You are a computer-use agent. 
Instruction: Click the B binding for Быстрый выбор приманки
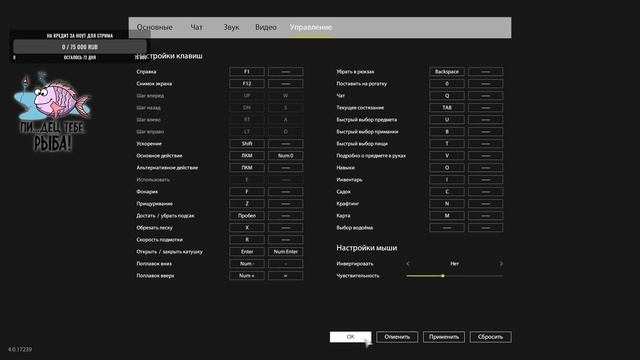(x=447, y=132)
